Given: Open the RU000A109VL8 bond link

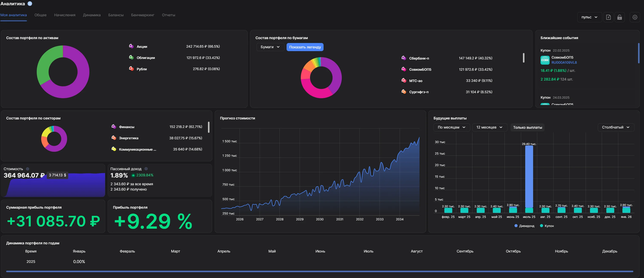Looking at the screenshot, I should [x=564, y=63].
